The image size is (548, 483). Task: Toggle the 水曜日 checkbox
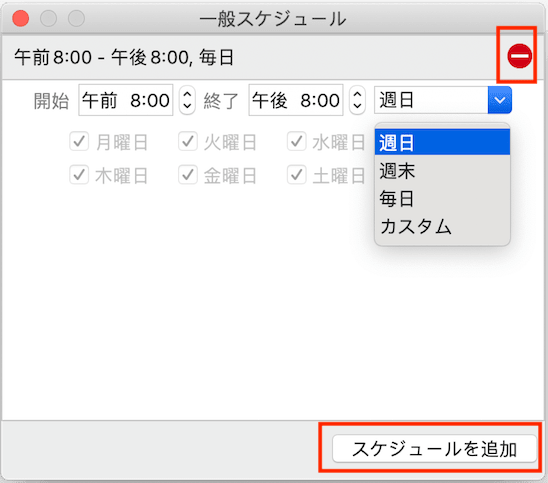point(297,142)
